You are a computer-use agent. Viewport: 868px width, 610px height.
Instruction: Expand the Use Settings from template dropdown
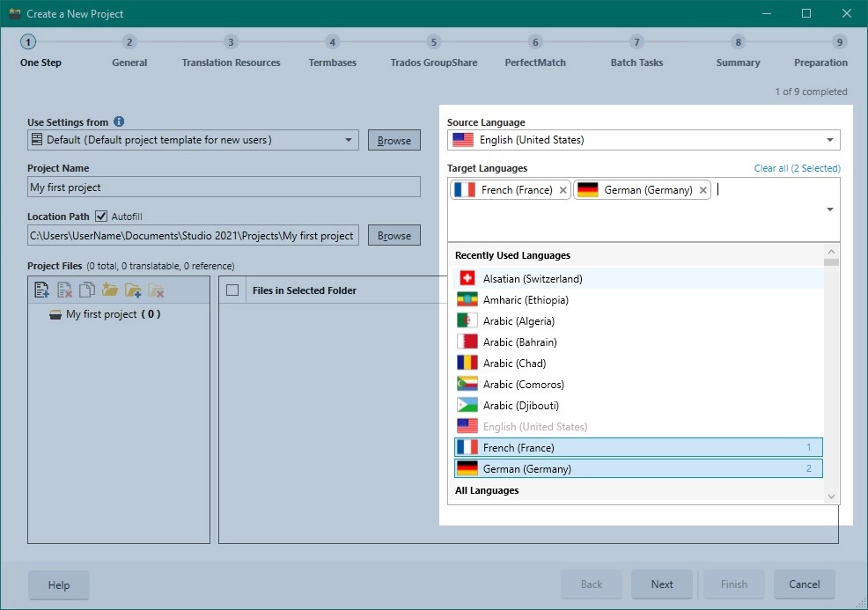349,140
